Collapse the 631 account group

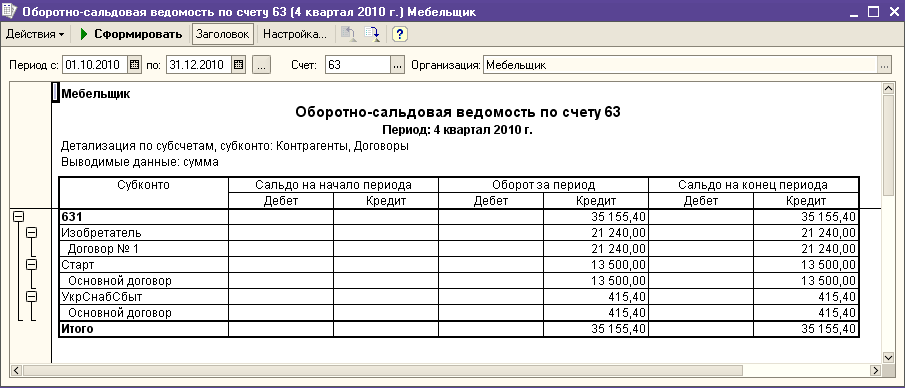coord(19,217)
